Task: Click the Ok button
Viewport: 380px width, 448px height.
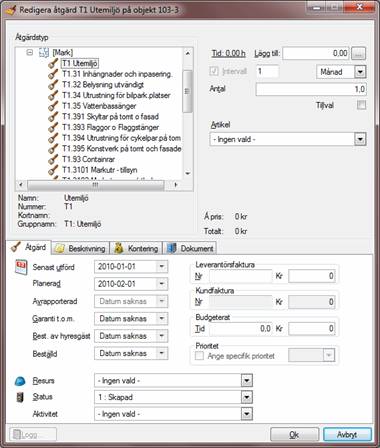Action: [x=294, y=435]
